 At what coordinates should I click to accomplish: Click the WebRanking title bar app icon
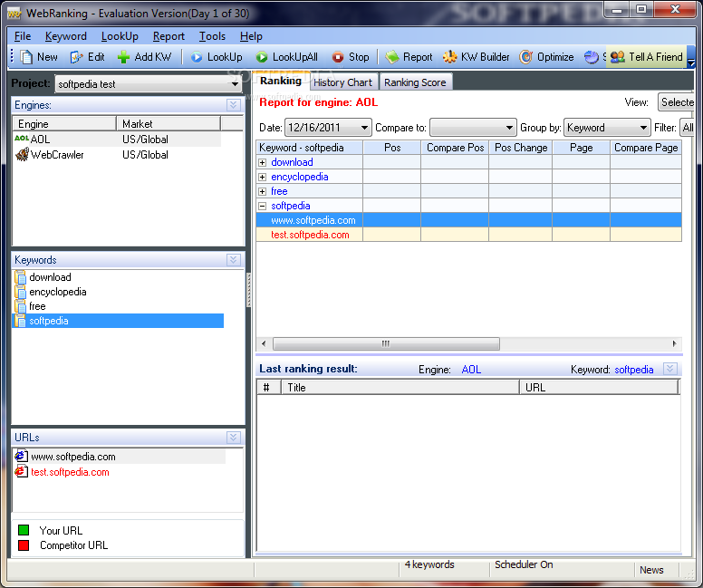(x=14, y=14)
